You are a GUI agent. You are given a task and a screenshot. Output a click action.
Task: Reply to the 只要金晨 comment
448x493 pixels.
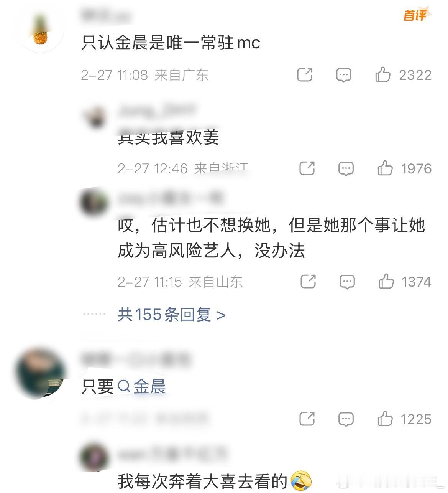[x=346, y=419]
